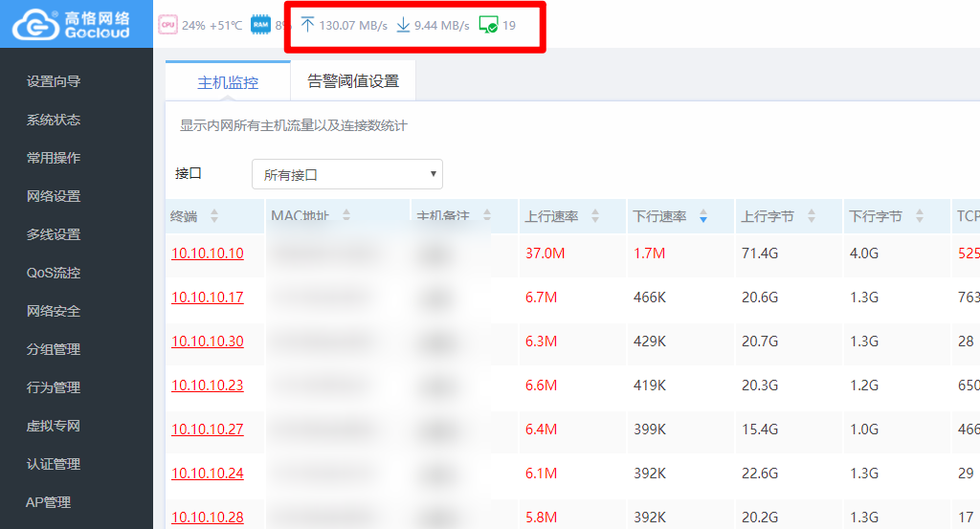Sort table by 上行速率 column arrows
The height and width of the screenshot is (529, 980).
click(595, 216)
